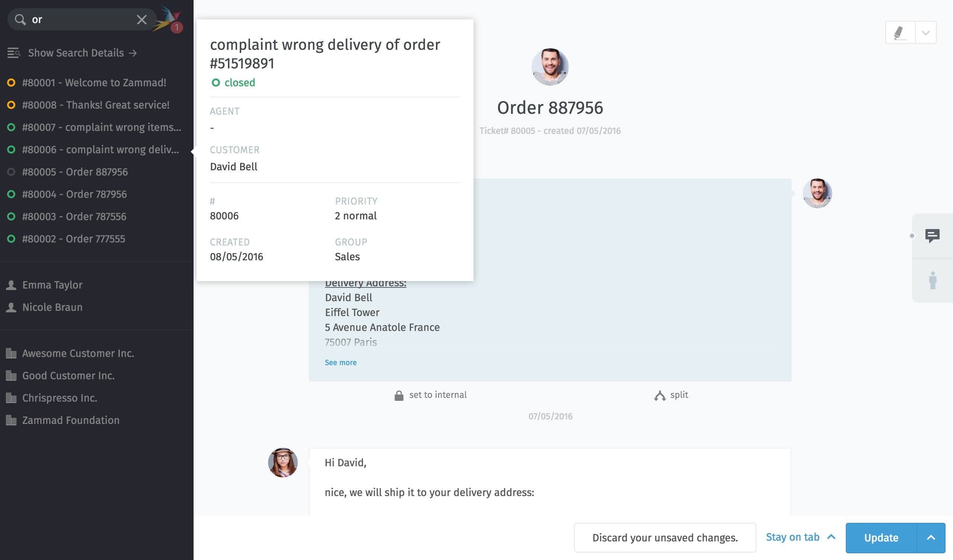Click the lock icon to set internal
Viewport: 953px width, 560px height.
(x=399, y=395)
